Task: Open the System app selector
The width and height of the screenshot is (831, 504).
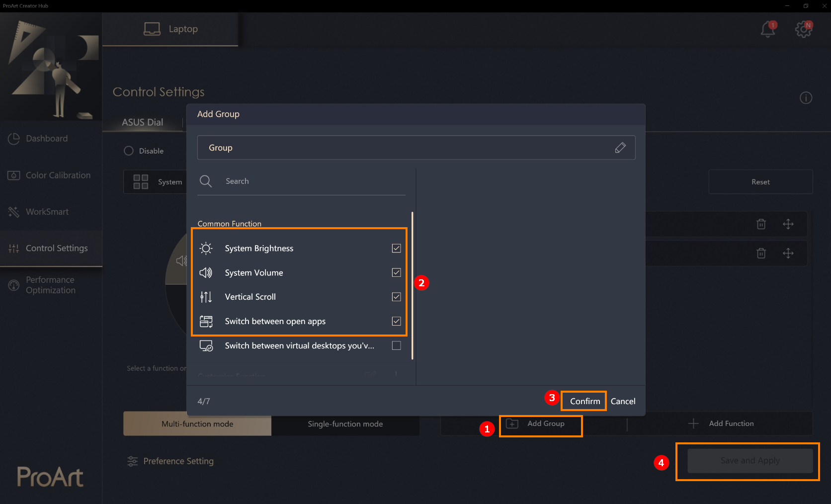Action: (155, 182)
